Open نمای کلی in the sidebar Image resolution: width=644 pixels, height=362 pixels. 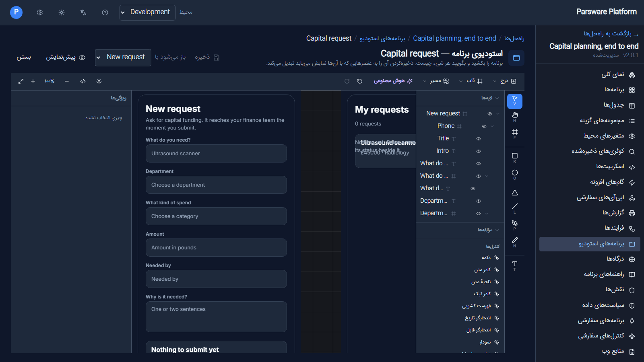click(x=590, y=74)
